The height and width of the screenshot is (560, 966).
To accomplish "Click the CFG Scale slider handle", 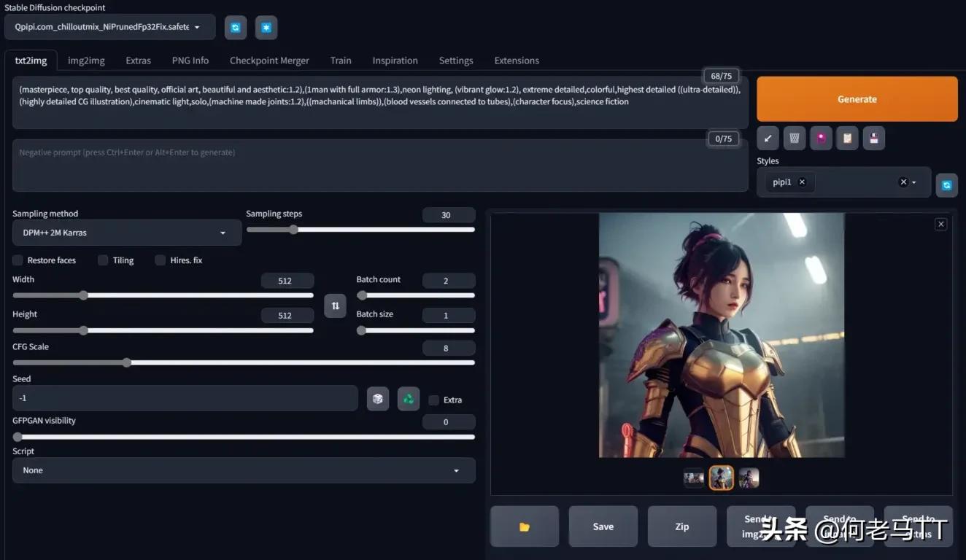I will click(x=127, y=362).
